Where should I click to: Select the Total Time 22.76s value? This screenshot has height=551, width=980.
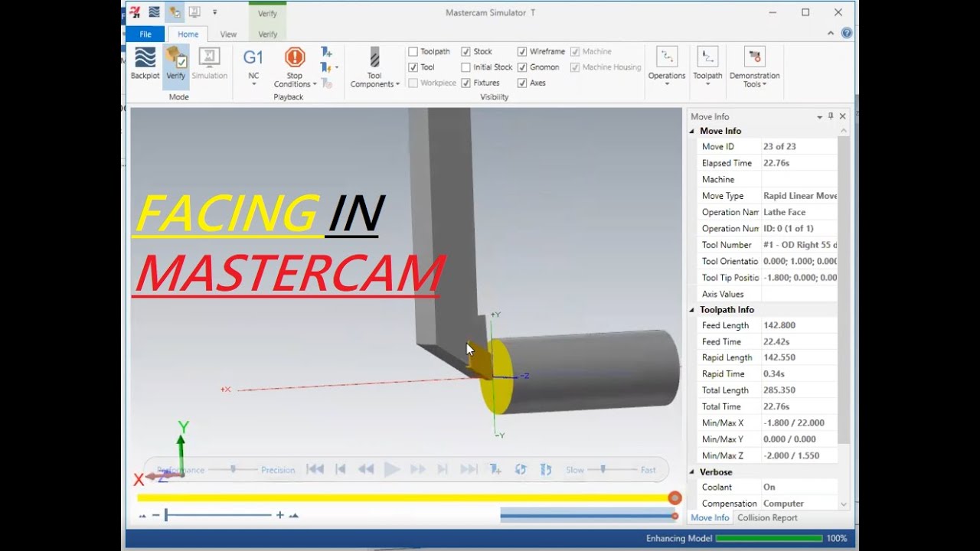(x=776, y=406)
